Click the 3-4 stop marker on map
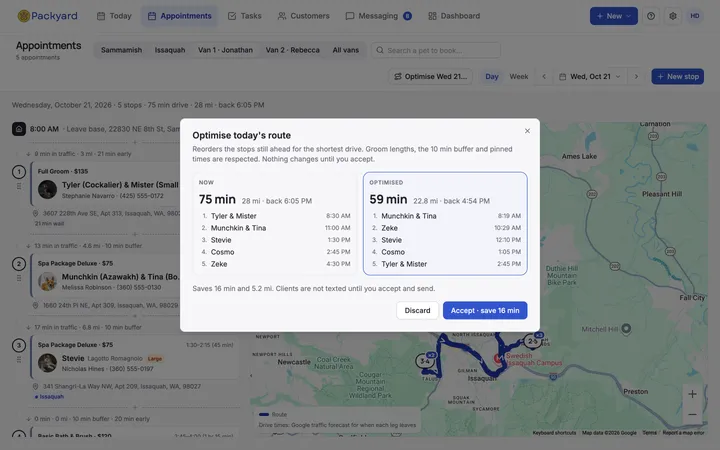The height and width of the screenshot is (450, 720). 424,361
